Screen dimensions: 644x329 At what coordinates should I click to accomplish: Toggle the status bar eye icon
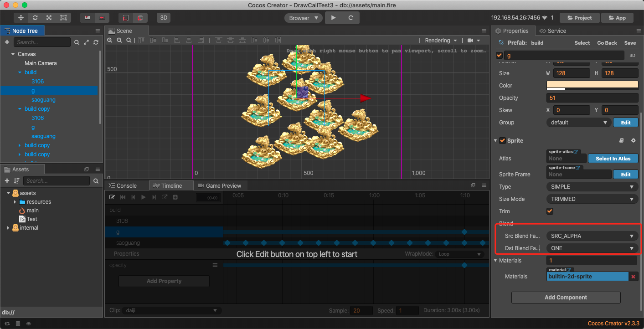pos(29,324)
